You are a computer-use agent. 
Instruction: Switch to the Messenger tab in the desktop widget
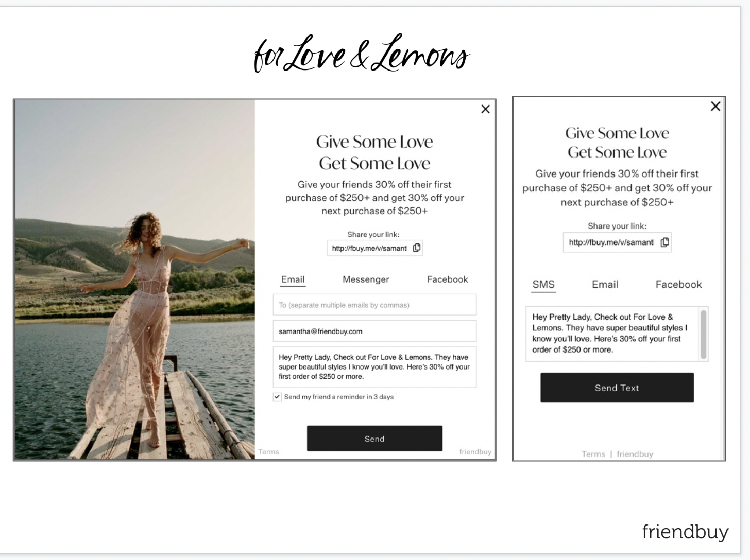pos(366,279)
